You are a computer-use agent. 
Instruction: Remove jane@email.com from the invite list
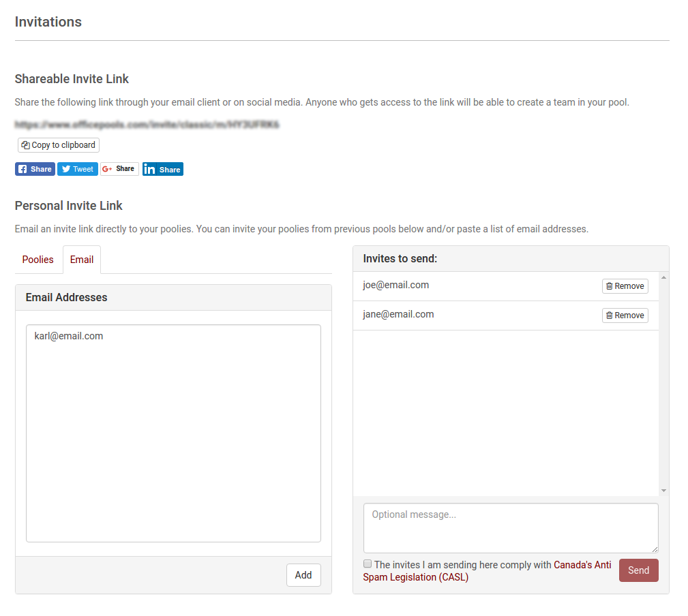click(625, 315)
